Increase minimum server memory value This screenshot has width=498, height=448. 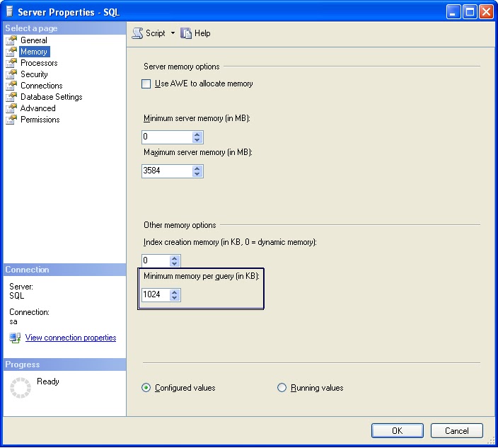pos(197,134)
